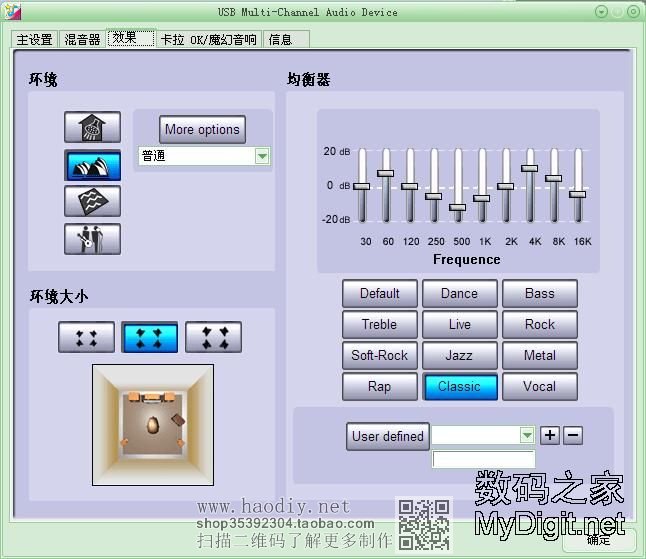
Task: Select the bathroom shower environment icon
Action: click(92, 127)
